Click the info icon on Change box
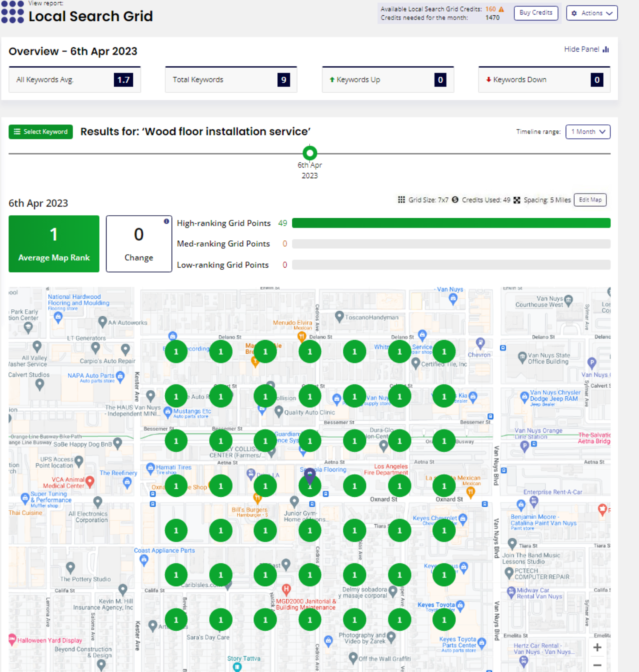 click(166, 221)
